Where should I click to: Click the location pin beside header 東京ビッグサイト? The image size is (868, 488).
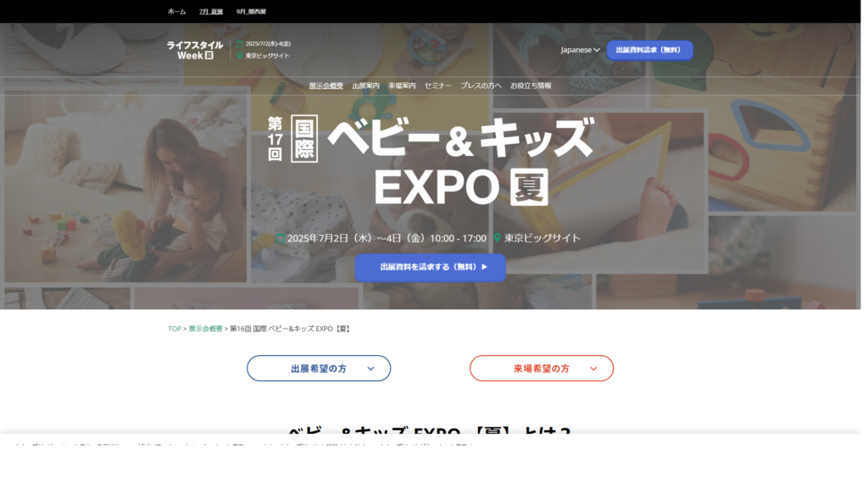(240, 55)
